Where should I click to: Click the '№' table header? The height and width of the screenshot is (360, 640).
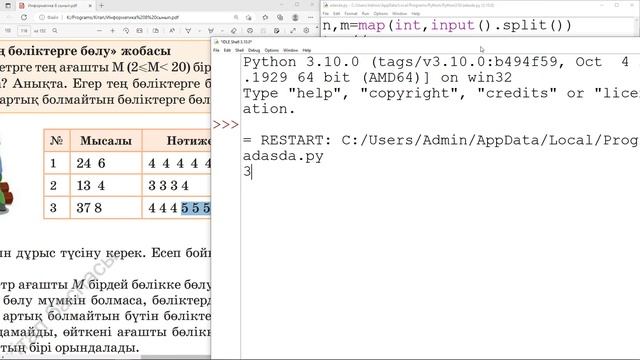click(57, 141)
